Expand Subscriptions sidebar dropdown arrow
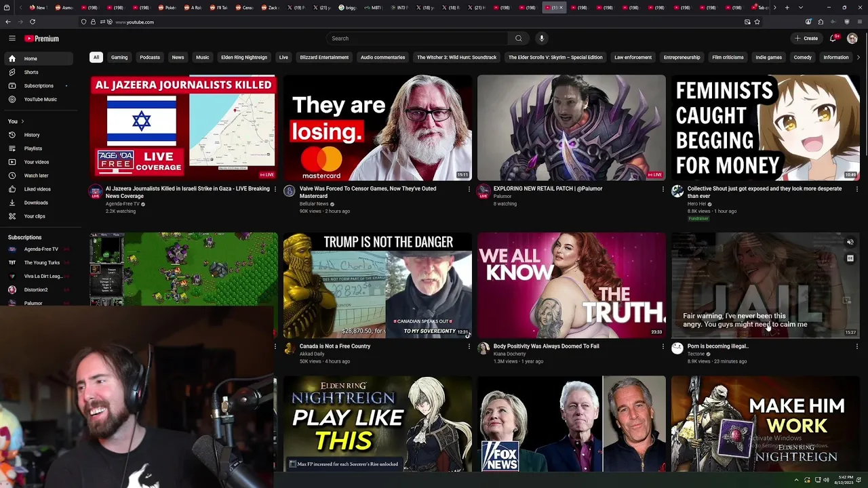This screenshot has width=868, height=488. point(66,86)
